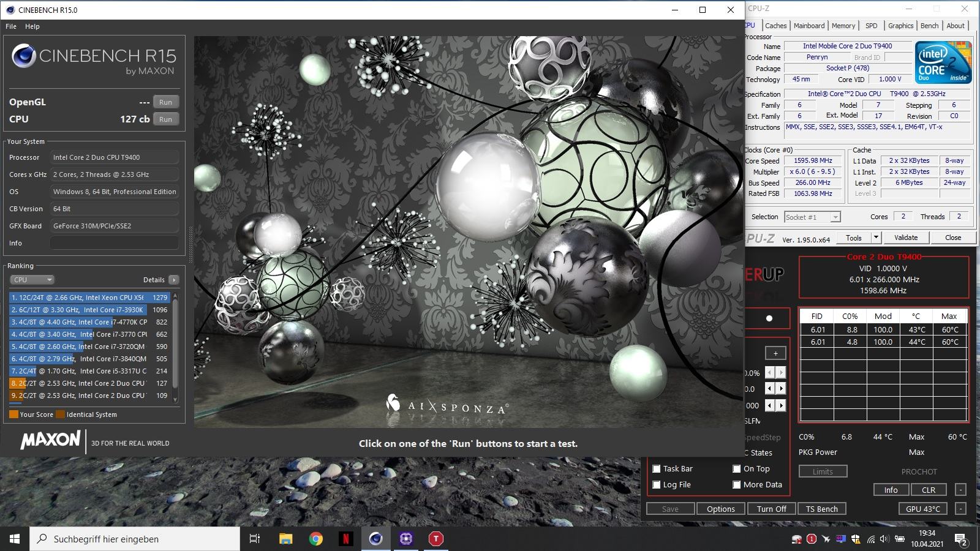Screen dimensions: 980x551
Task: Click the ThrottleStop '+' add button
Action: pos(775,353)
